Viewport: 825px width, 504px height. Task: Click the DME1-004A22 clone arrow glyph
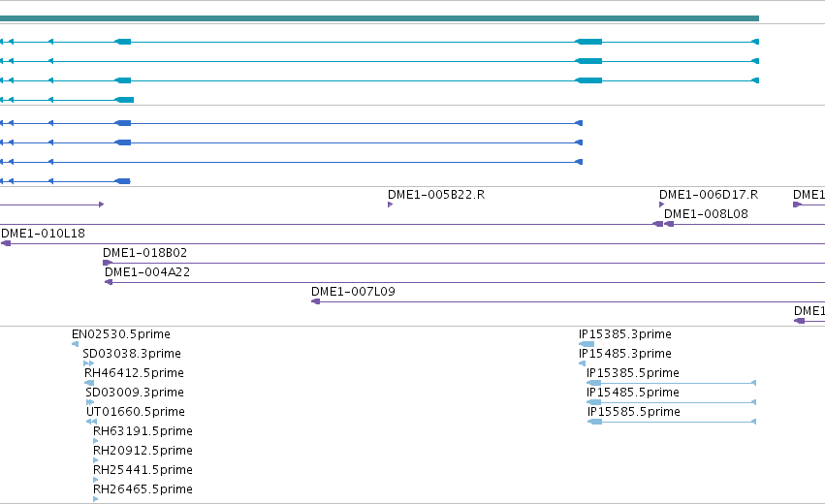(x=109, y=282)
